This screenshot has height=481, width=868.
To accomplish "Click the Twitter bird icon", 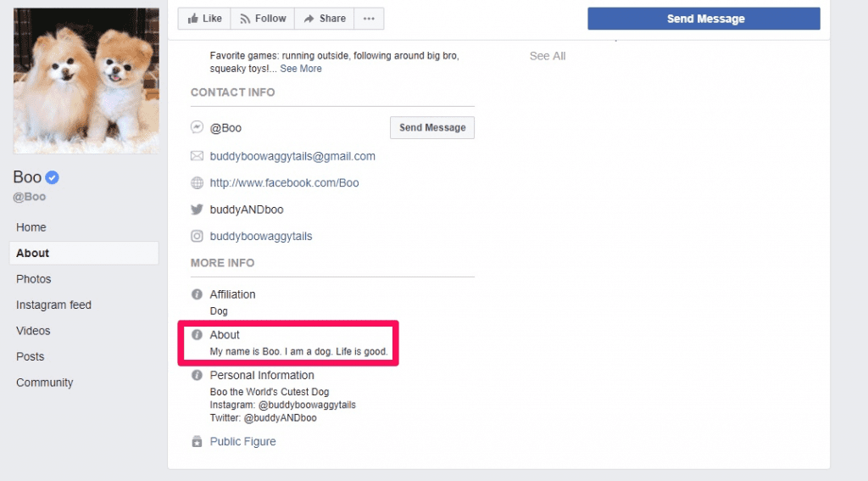I will pyautogui.click(x=197, y=210).
